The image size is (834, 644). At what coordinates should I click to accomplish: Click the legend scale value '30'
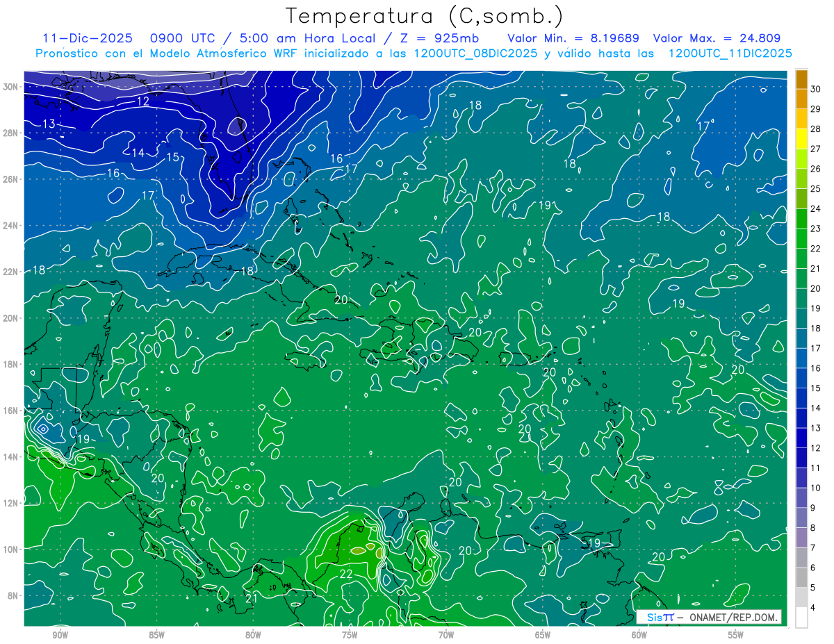point(815,90)
